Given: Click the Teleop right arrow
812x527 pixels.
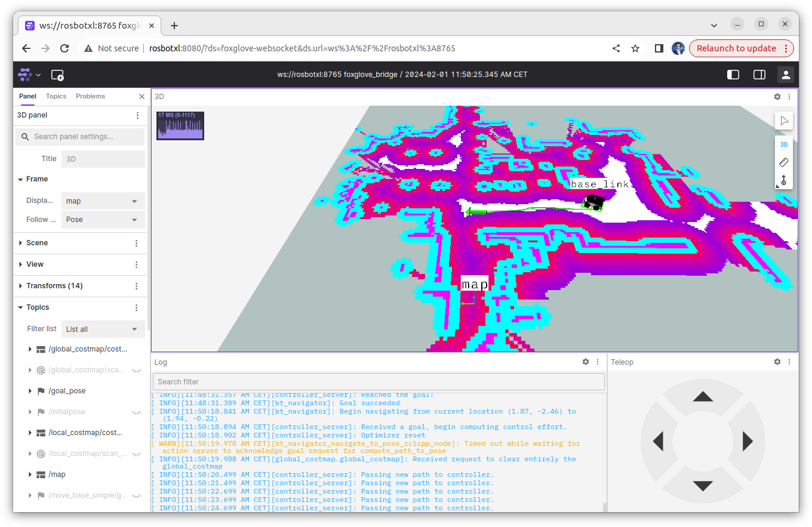Looking at the screenshot, I should 748,442.
